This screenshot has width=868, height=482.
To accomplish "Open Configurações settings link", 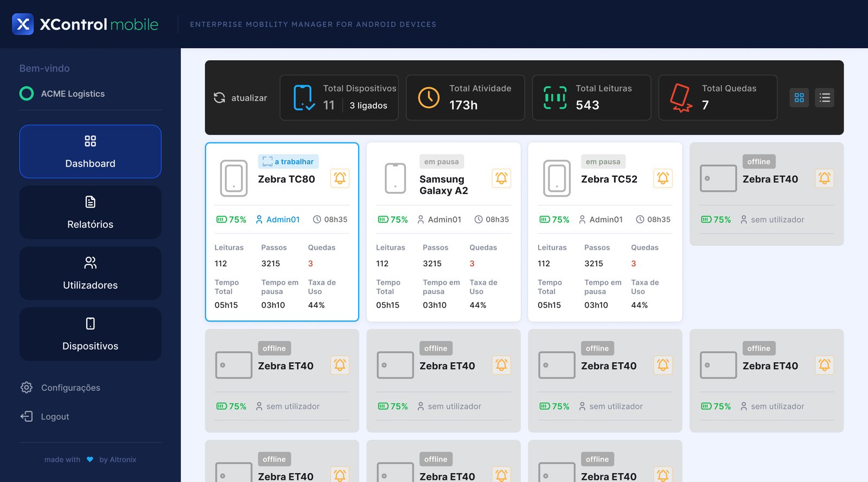I will point(70,388).
